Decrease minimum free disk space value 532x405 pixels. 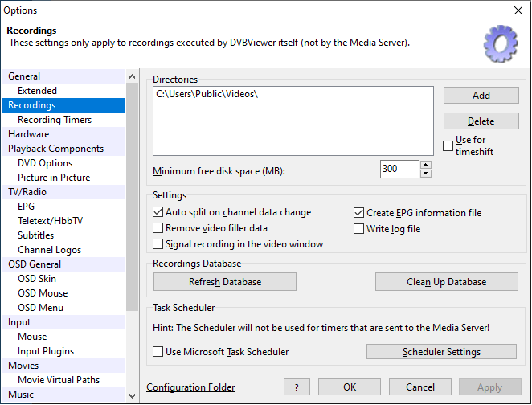[x=426, y=174]
